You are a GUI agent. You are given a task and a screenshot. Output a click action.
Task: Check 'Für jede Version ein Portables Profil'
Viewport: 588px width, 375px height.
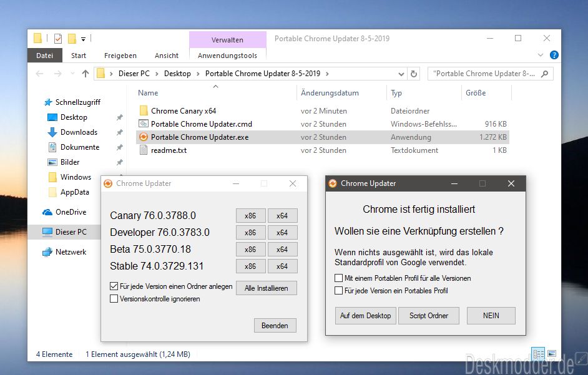338,291
